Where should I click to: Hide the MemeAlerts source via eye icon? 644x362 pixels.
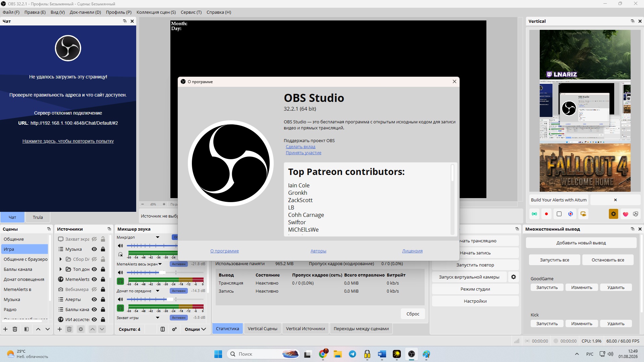coord(94,279)
